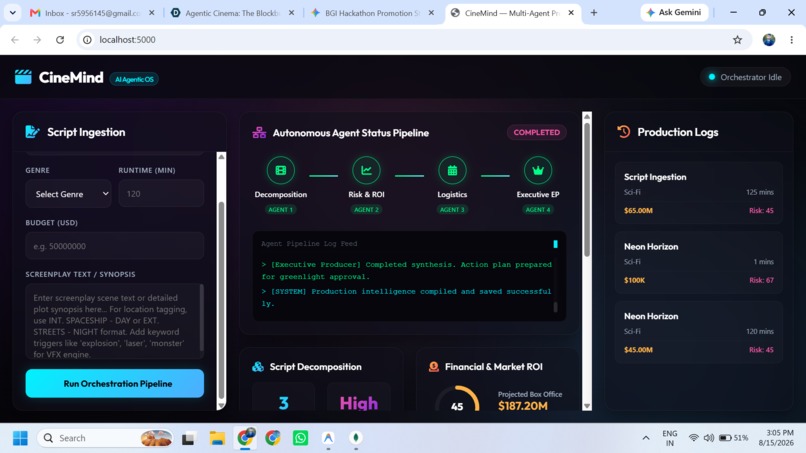
Task: Open the Select Genre dropdown
Action: pyautogui.click(x=68, y=194)
